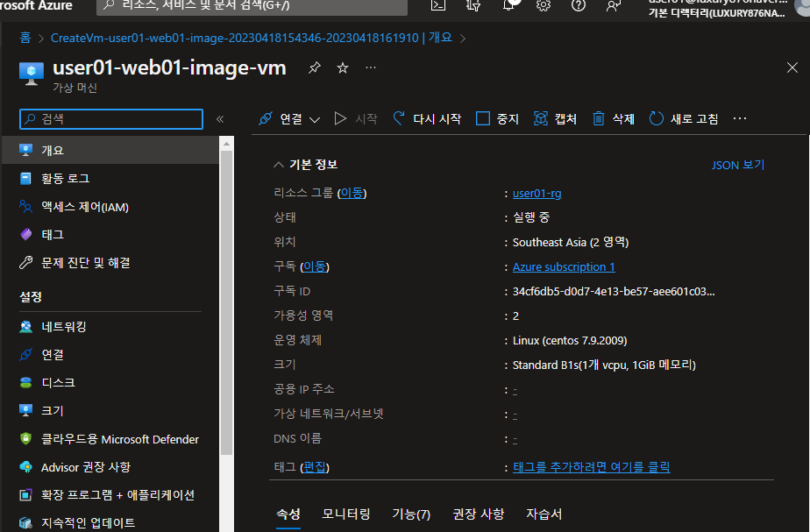Switch to 모니터링 tab
Image resolution: width=810 pixels, height=532 pixels.
[x=346, y=514]
